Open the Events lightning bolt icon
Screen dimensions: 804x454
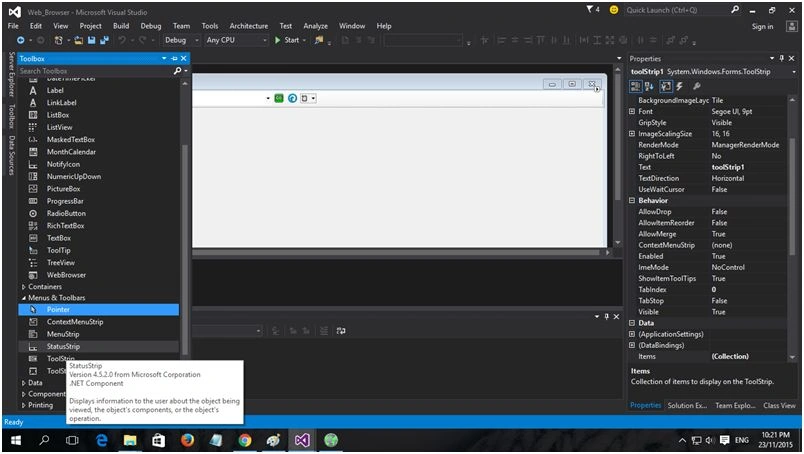[679, 86]
